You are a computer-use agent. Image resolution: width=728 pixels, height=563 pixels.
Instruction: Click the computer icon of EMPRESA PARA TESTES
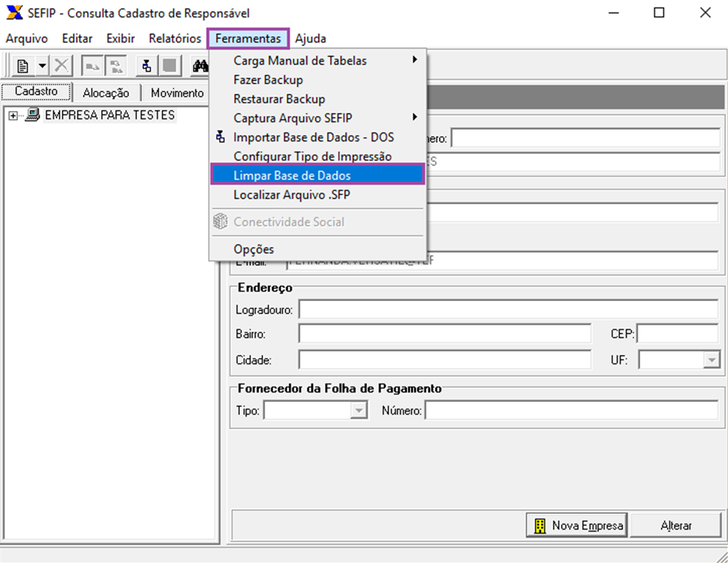32,114
